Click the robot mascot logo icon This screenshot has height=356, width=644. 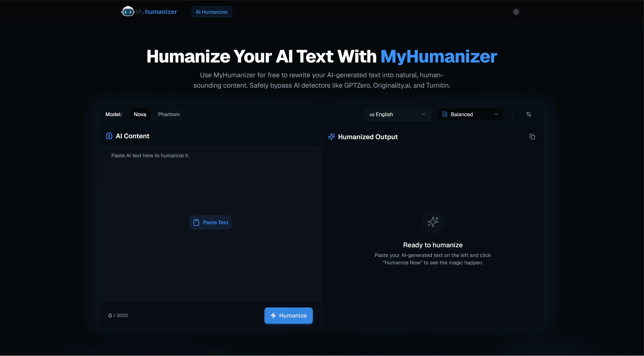click(x=128, y=11)
